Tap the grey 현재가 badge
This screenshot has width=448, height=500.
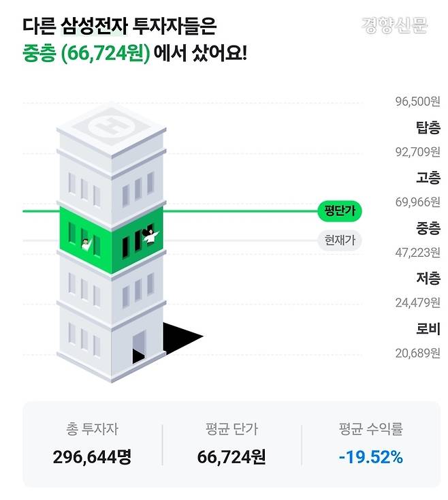pos(339,240)
